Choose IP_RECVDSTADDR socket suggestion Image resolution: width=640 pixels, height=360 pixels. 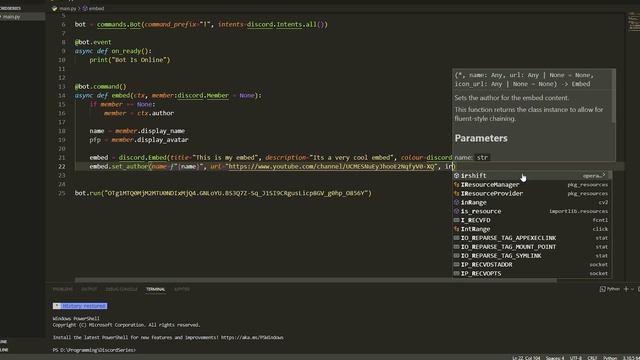click(x=532, y=264)
